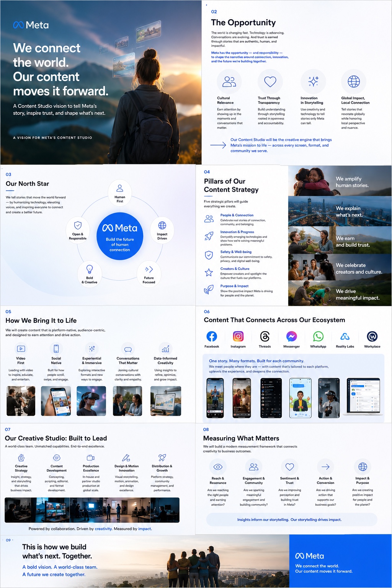The width and height of the screenshot is (392, 588).
Task: Click the Open & Responsible shield icon
Action: click(x=78, y=225)
